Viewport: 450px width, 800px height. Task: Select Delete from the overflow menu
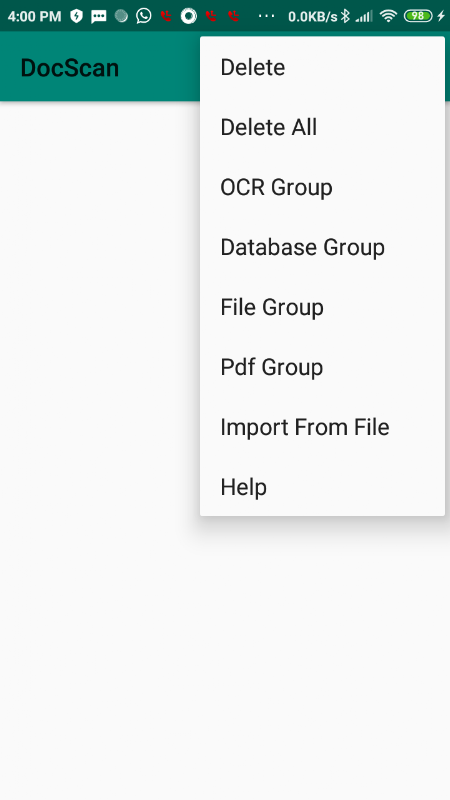click(322, 67)
